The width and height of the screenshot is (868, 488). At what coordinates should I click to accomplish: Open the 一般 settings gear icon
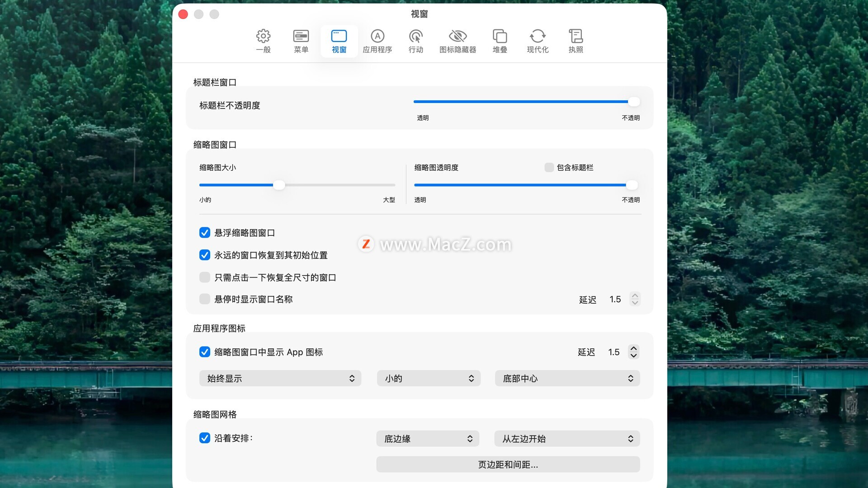click(263, 36)
